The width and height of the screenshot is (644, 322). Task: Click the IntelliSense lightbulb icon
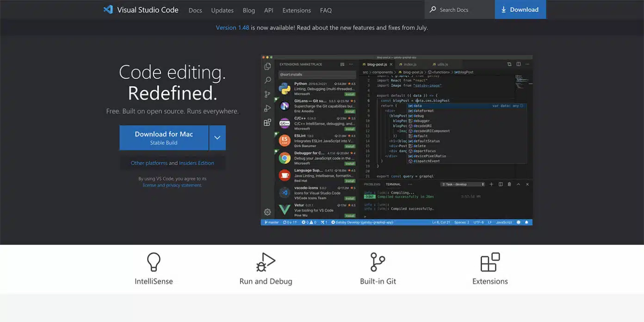[154, 262]
